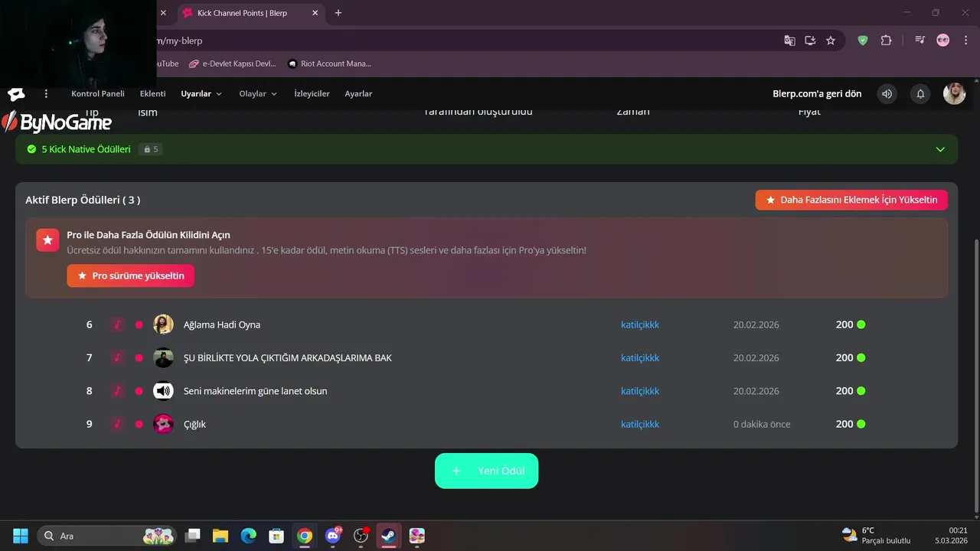Open the Windows Start menu

[x=21, y=536]
